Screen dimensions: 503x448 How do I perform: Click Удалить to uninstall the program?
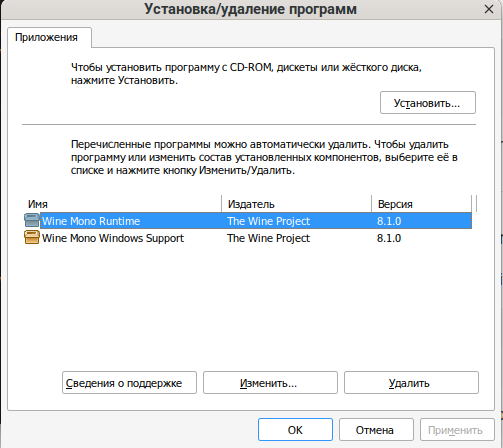tap(411, 383)
